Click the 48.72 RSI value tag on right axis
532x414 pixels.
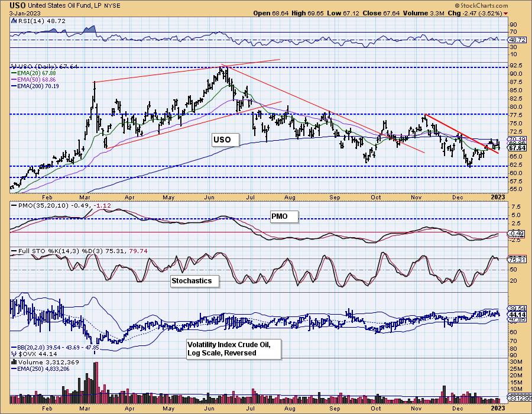[x=518, y=40]
